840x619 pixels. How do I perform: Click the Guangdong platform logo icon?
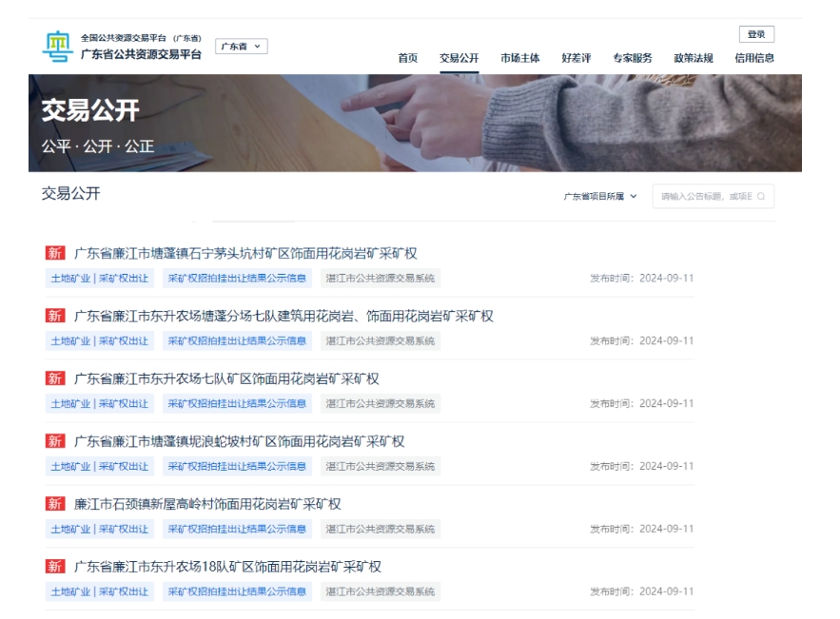pyautogui.click(x=56, y=47)
